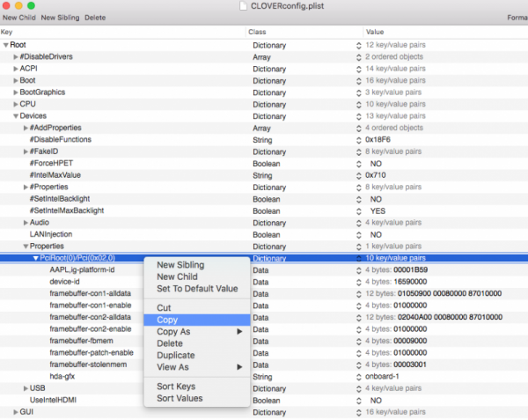
Task: Collapse the Properties dictionary under LANInjection
Action: click(x=26, y=247)
